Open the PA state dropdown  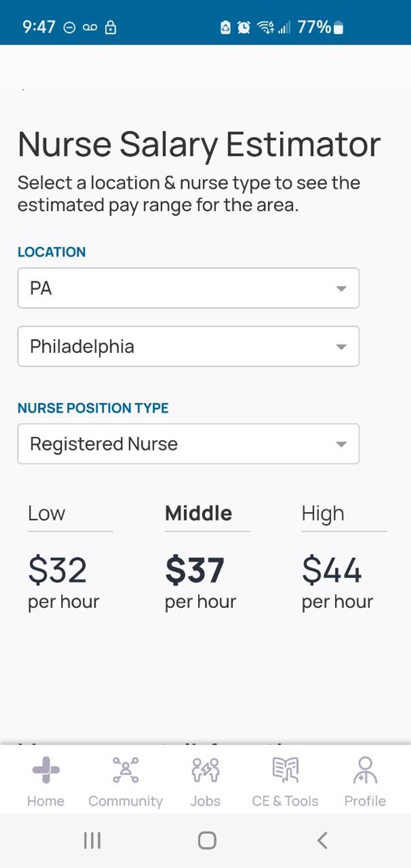pos(188,288)
